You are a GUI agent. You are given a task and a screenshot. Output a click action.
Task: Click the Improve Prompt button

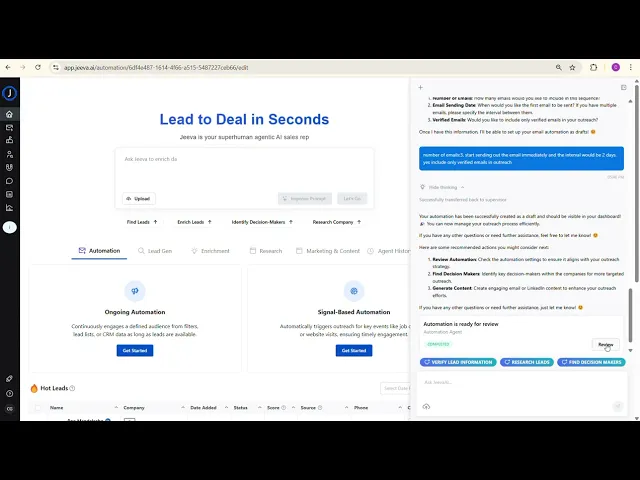pyautogui.click(x=305, y=199)
